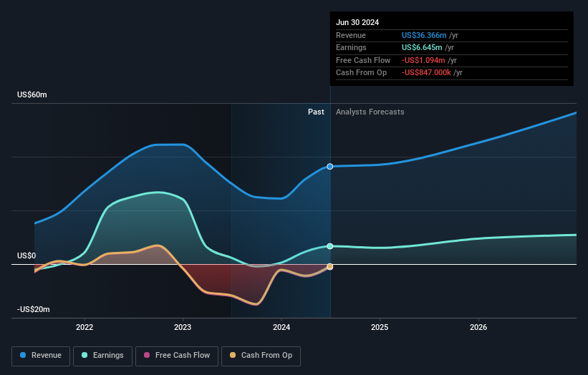The image size is (588, 375).
Task: Click the -US$847.000k cash from op value
Action: point(426,73)
